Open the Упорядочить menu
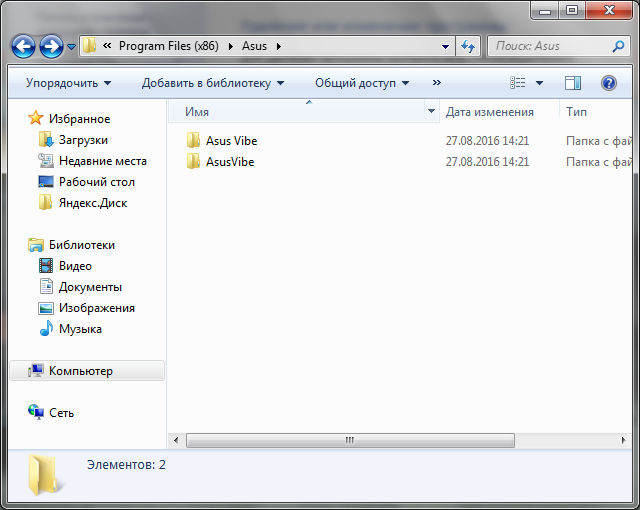The width and height of the screenshot is (640, 510). tap(68, 83)
